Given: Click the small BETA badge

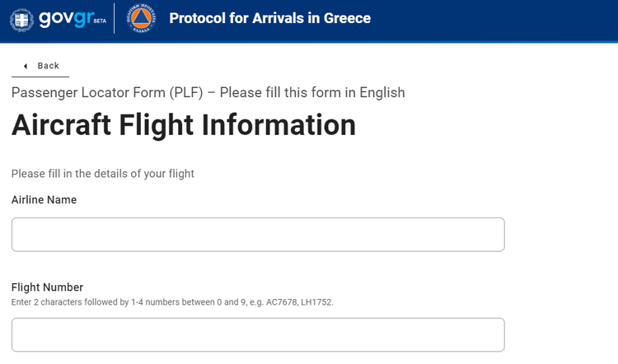Looking at the screenshot, I should coord(100,21).
